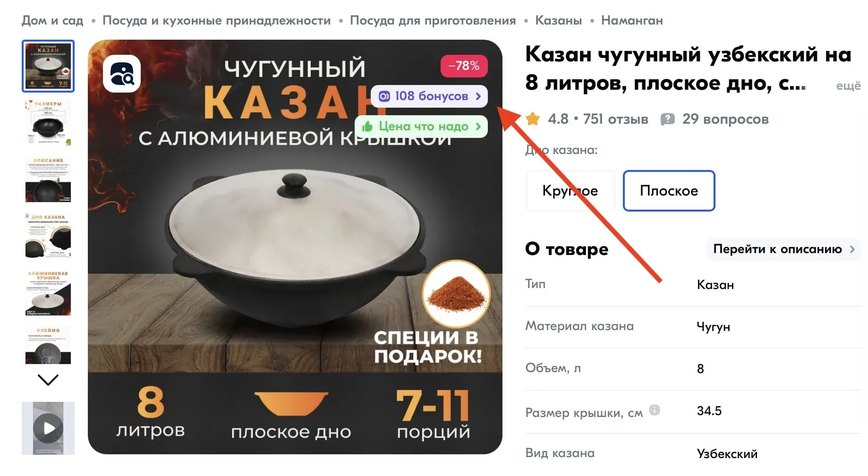The height and width of the screenshot is (476, 868).
Task: Click the thumbs-up icon in Цена что надо
Action: 367,127
